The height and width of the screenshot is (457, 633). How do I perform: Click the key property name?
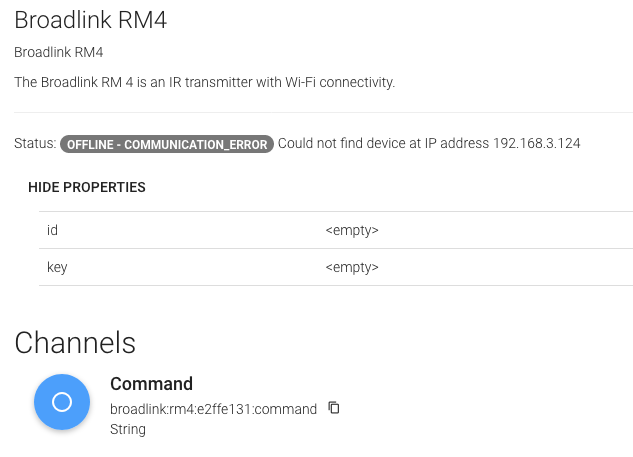(57, 268)
